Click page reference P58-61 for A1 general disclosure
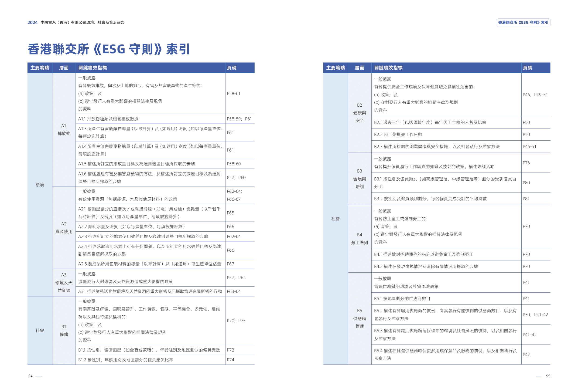The width and height of the screenshot is (578, 392). [x=233, y=94]
